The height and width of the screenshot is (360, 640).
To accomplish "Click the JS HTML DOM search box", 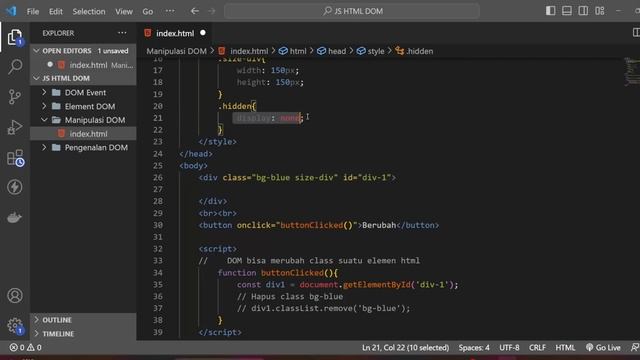I will [352, 11].
